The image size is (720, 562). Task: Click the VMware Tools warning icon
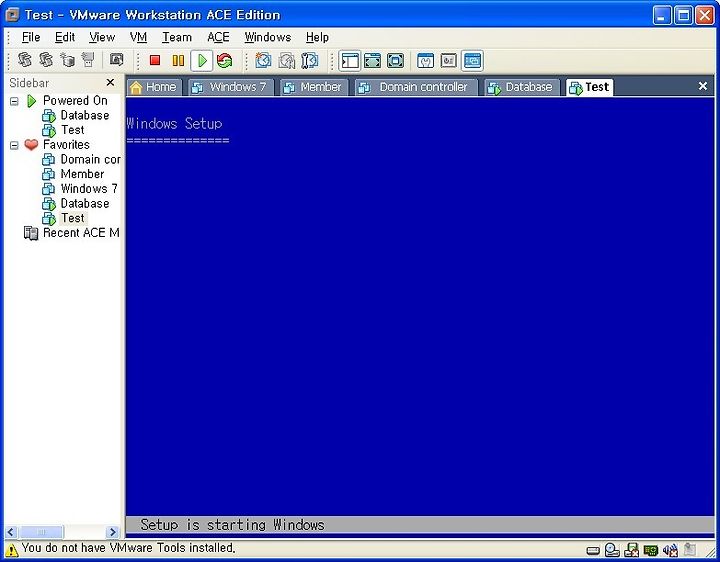tap(11, 549)
